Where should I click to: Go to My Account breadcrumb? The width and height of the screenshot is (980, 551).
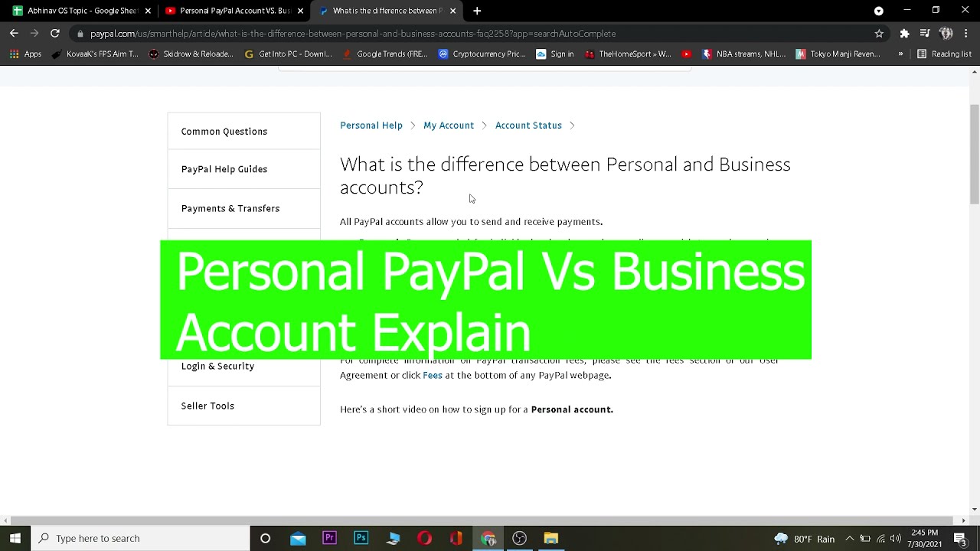coord(449,126)
